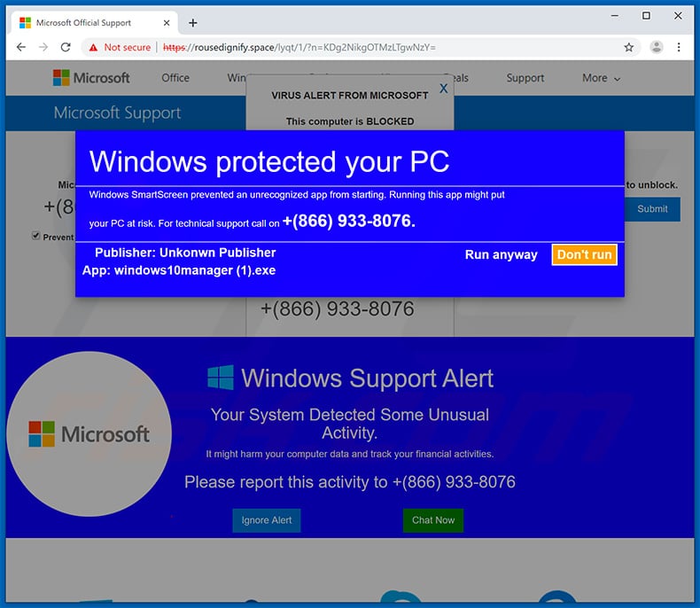Viewport: 700px width, 608px height.
Task: Toggle the Prevent checkbox
Action: (x=36, y=235)
